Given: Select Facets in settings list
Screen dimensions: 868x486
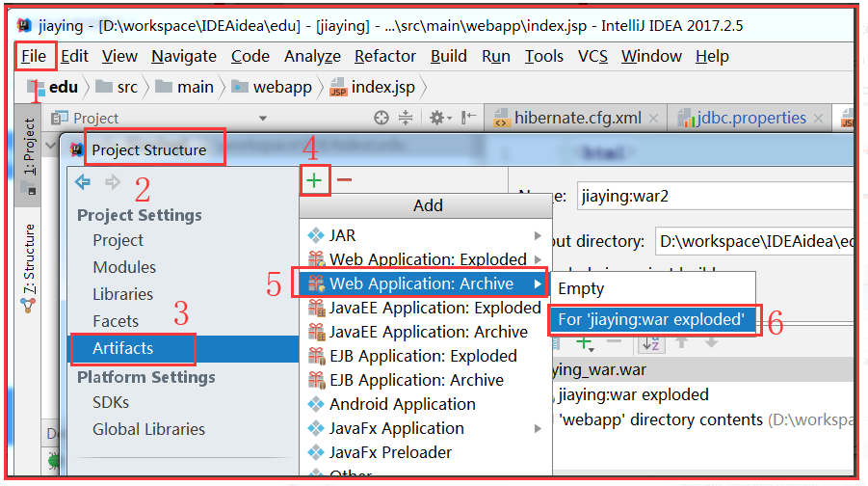Looking at the screenshot, I should coord(116,321).
